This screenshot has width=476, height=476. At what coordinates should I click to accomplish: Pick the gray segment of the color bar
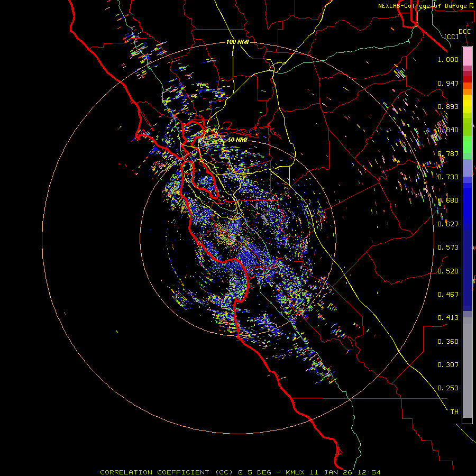click(467, 368)
